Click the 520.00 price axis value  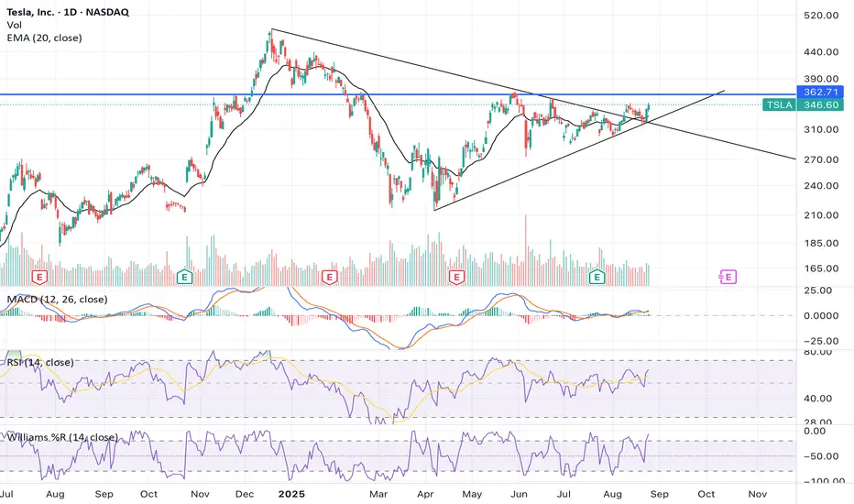coord(821,16)
